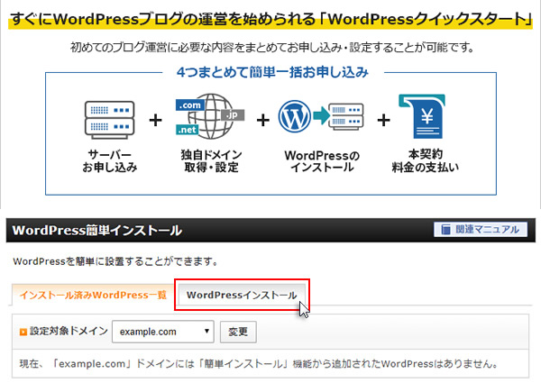Click the 4つまとめて簡単一括お申し込み heading
541x392 pixels.
tap(272, 72)
